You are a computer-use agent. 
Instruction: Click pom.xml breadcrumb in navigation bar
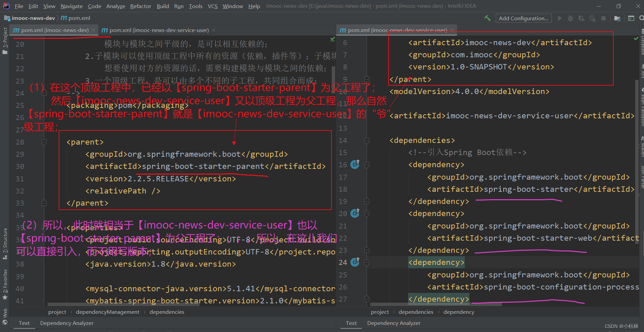pos(76,18)
